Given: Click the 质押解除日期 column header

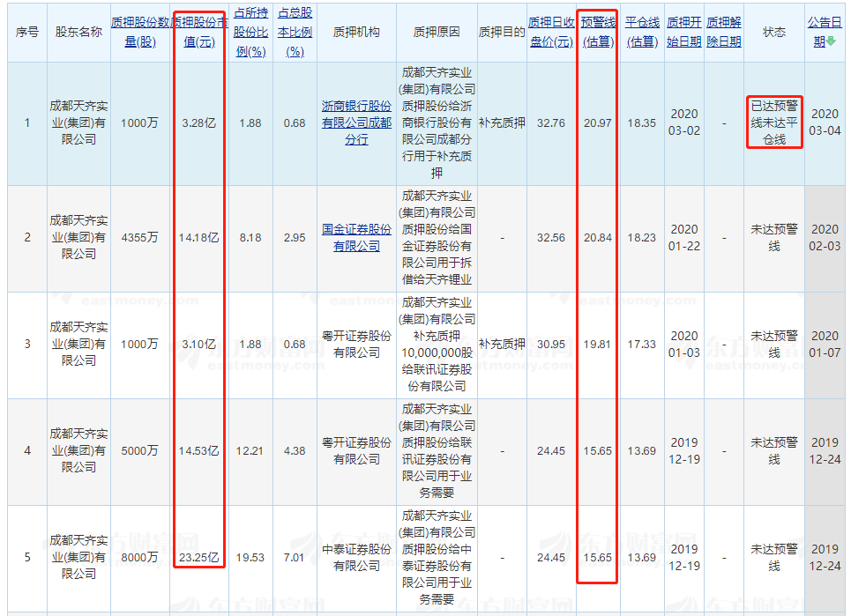Looking at the screenshot, I should pos(723,32).
